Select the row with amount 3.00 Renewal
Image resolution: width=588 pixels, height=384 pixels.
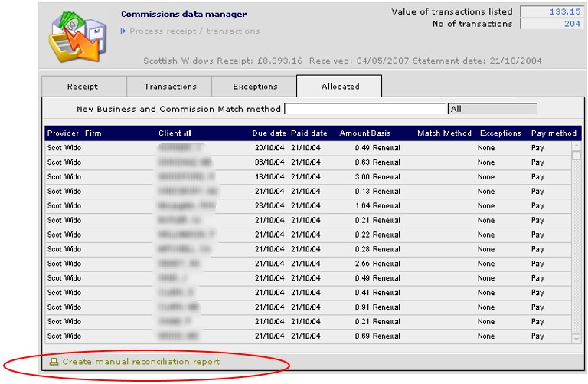(306, 177)
